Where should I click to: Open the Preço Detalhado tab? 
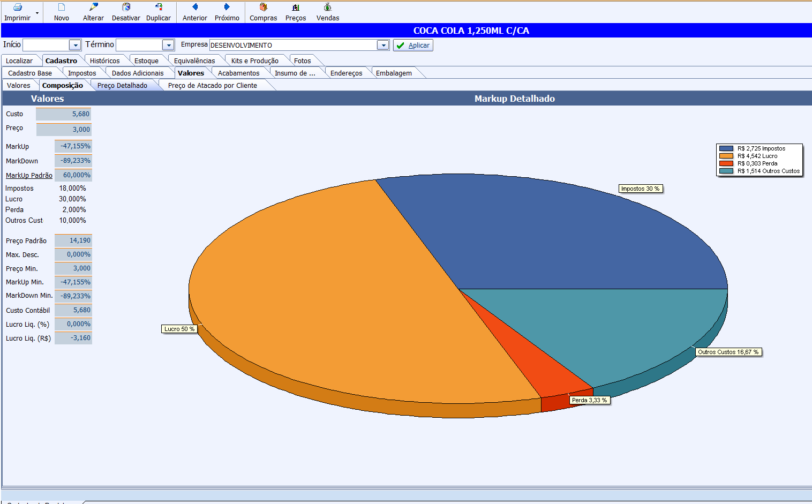tap(122, 86)
